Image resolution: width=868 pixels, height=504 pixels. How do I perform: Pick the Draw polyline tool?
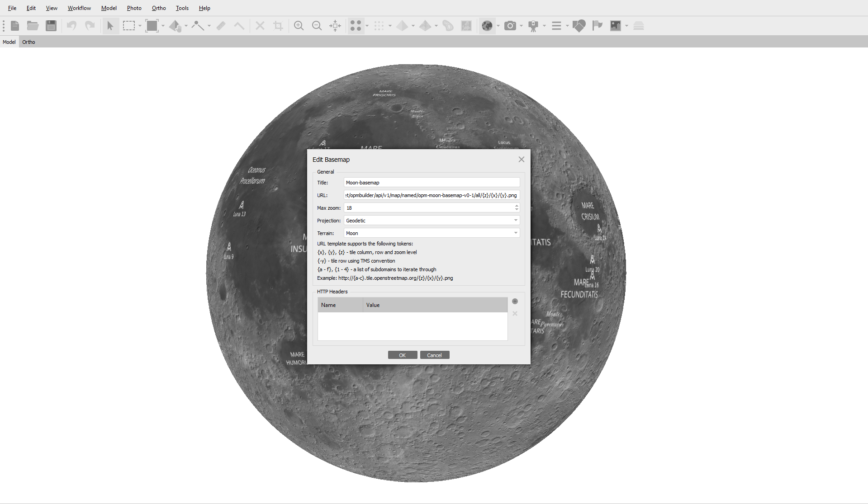(x=198, y=26)
